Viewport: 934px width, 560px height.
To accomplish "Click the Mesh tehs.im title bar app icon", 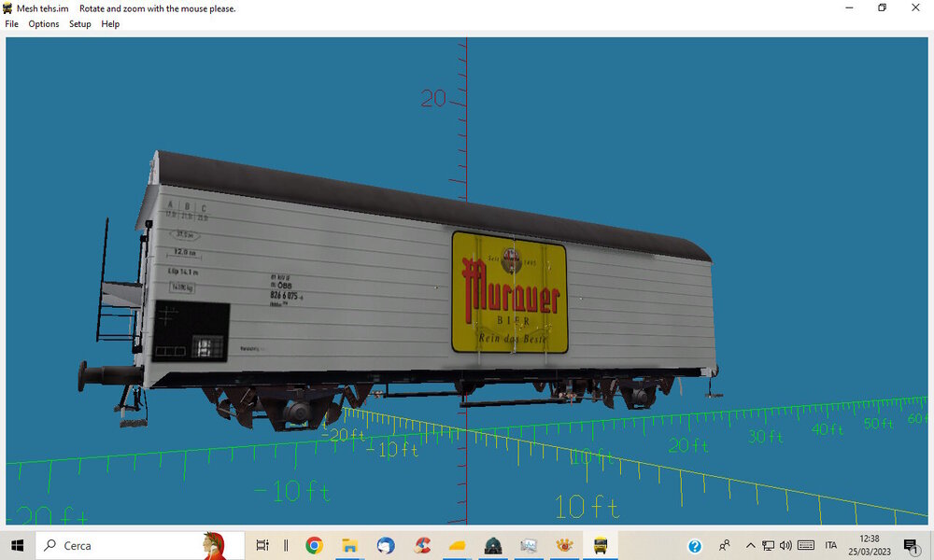I will [x=7, y=8].
